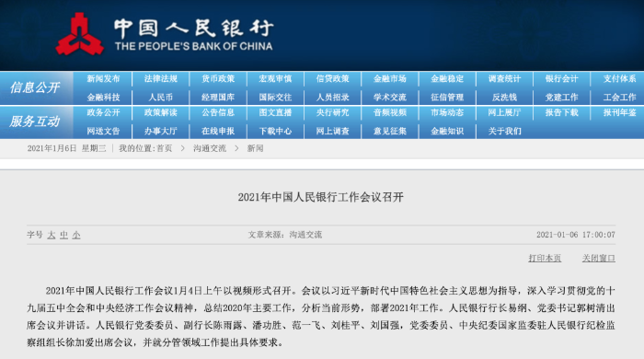Select small font size 小
This screenshot has width=644, height=359.
click(x=76, y=235)
